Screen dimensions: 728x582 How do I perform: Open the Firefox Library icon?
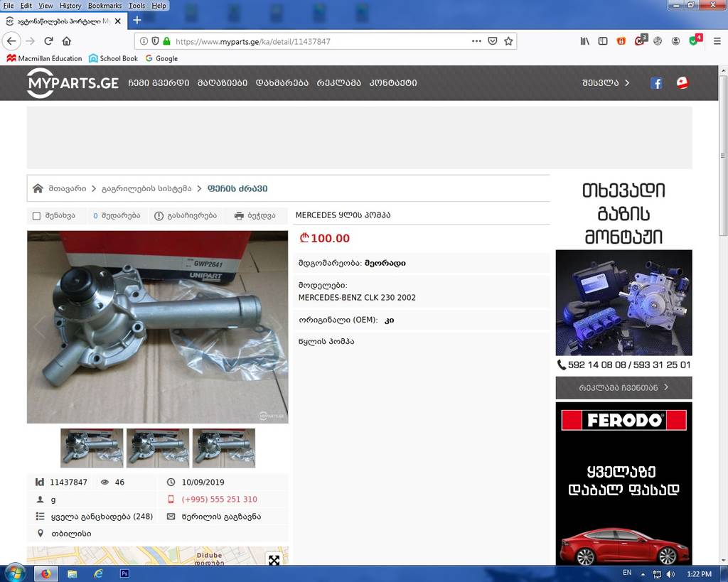coord(584,41)
